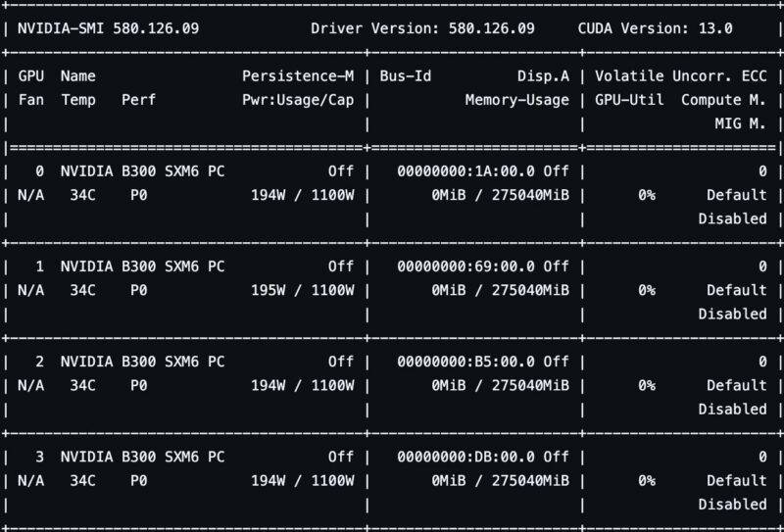The image size is (784, 532).
Task: Select the 0% utilization of GPU 2
Action: point(647,385)
